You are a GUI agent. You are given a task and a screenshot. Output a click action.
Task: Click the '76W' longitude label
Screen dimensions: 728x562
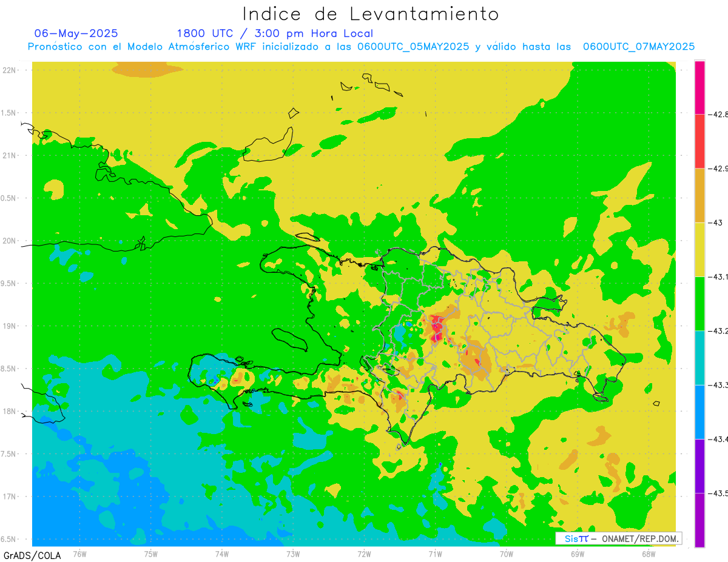click(x=79, y=553)
